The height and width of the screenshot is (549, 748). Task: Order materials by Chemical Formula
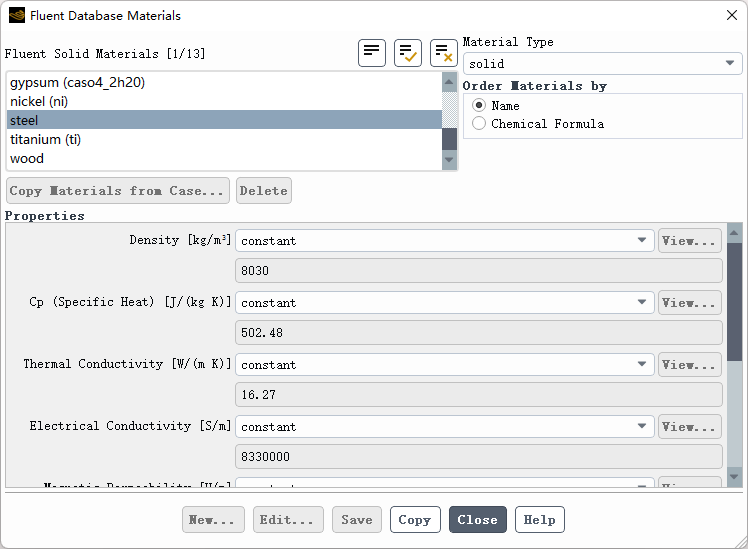479,124
